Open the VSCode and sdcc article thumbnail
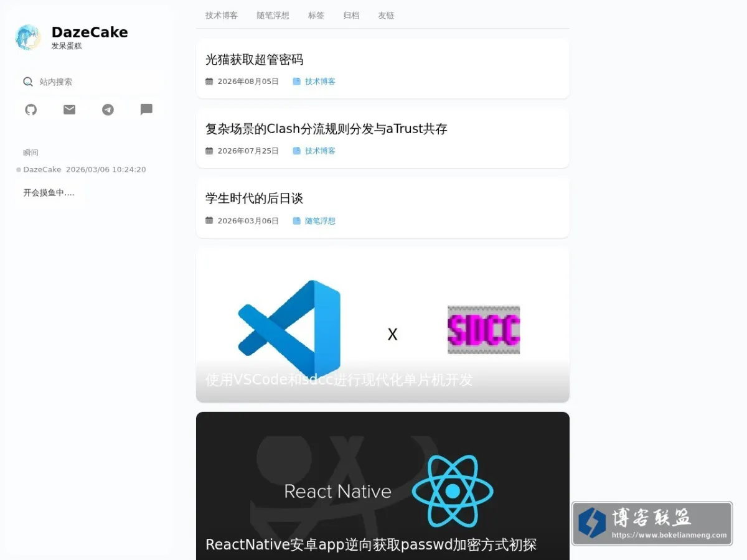The image size is (747, 560). pyautogui.click(x=383, y=324)
